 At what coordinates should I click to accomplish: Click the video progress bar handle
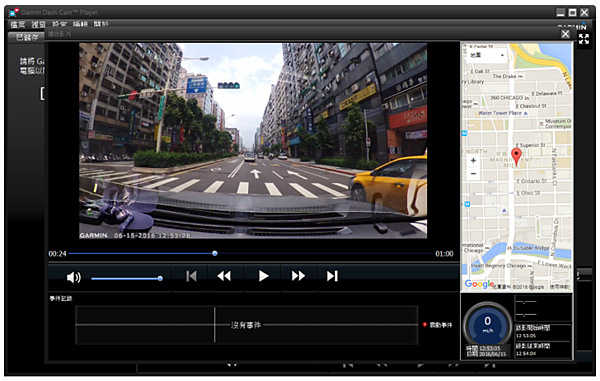coord(215,253)
